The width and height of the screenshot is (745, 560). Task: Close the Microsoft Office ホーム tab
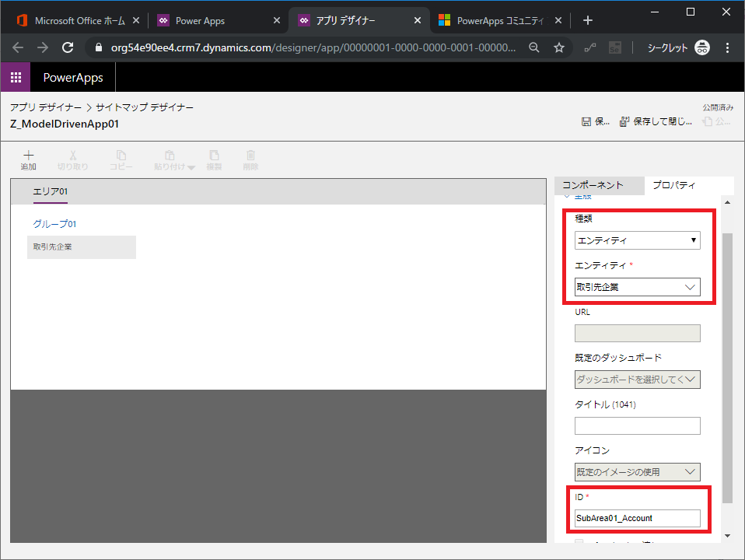tap(136, 20)
